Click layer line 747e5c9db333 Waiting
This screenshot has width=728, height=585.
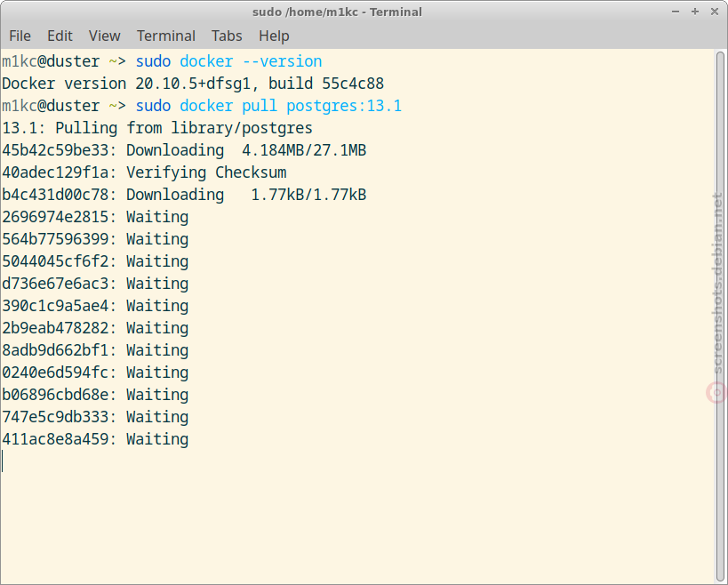(95, 417)
